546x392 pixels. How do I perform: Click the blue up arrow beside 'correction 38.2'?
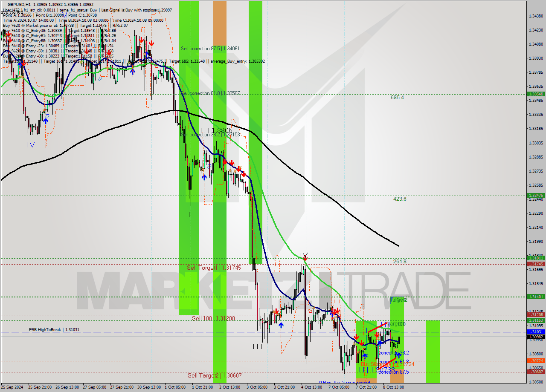(x=399, y=355)
